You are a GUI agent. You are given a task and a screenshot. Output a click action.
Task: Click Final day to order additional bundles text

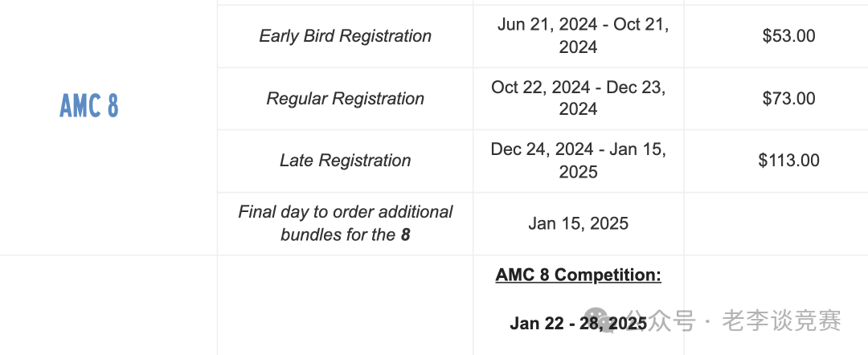tap(345, 223)
